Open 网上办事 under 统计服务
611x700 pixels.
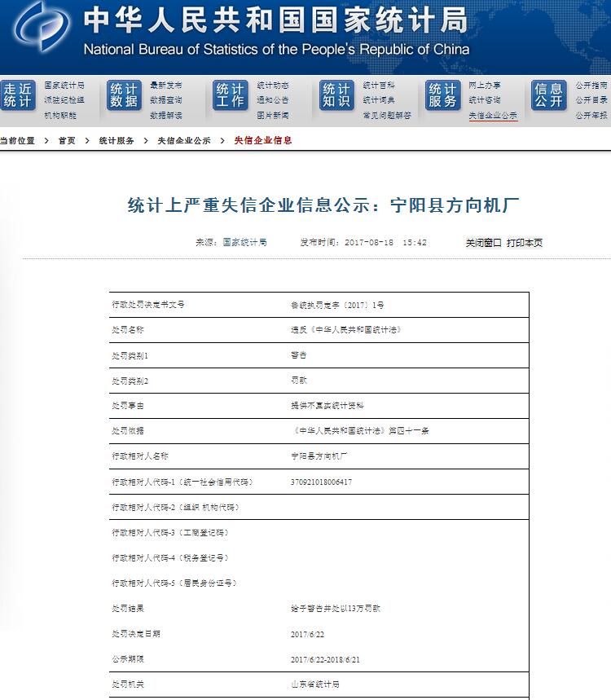tap(485, 86)
